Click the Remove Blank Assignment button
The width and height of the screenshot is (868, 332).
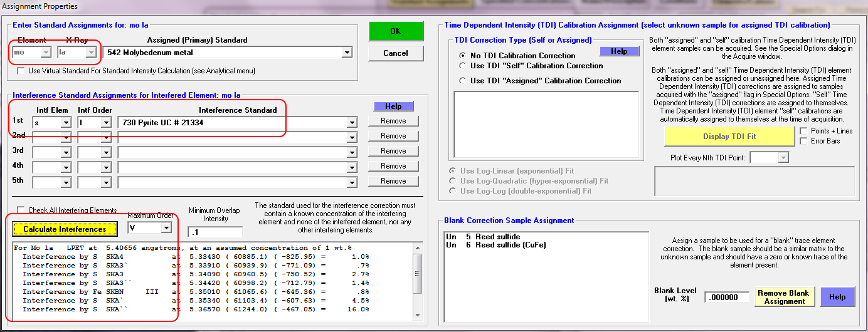pyautogui.click(x=784, y=297)
